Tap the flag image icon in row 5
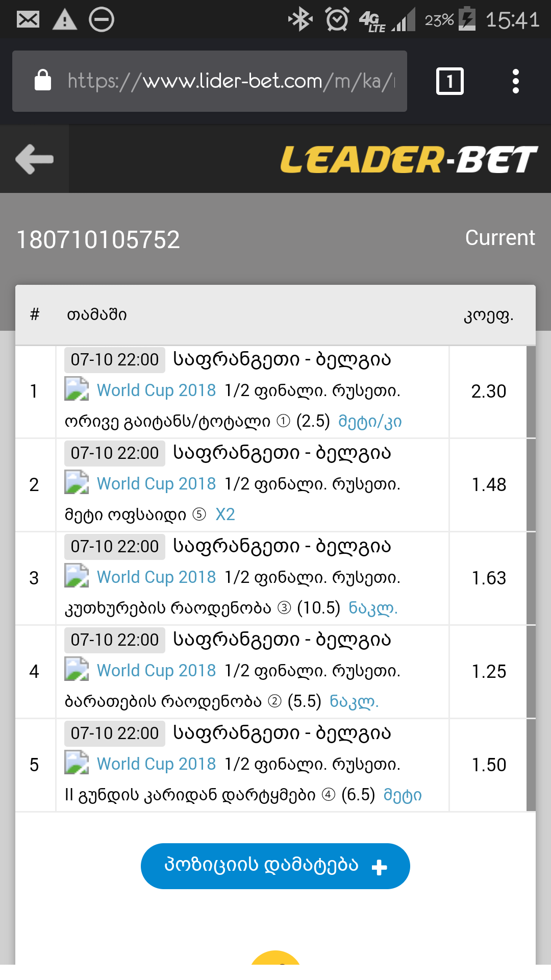The width and height of the screenshot is (551, 980). [x=77, y=763]
